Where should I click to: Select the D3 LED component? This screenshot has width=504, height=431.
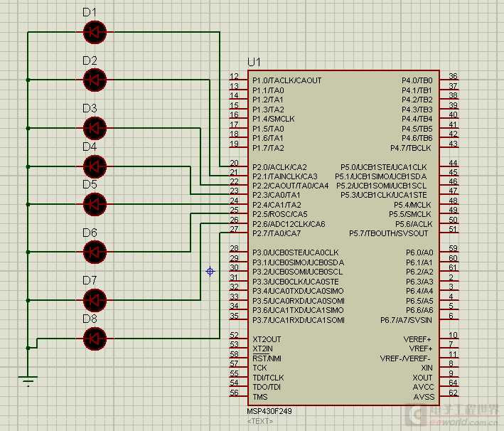point(95,128)
